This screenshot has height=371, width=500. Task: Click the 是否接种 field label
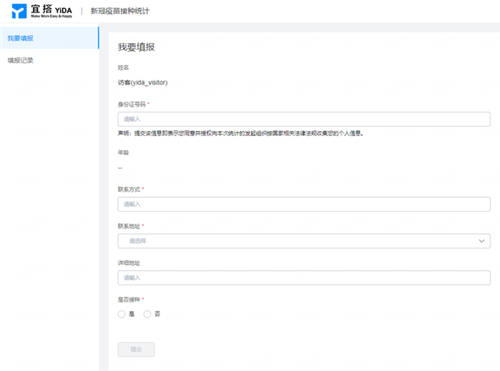pyautogui.click(x=129, y=299)
